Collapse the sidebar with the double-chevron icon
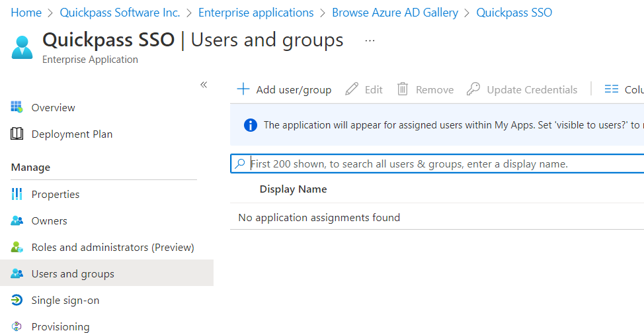This screenshot has height=333, width=644. pos(204,85)
